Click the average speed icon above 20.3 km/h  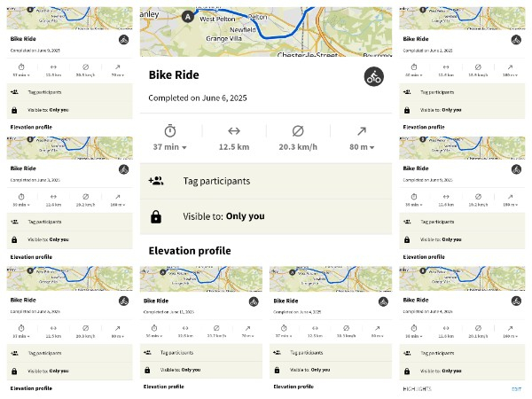click(x=298, y=131)
